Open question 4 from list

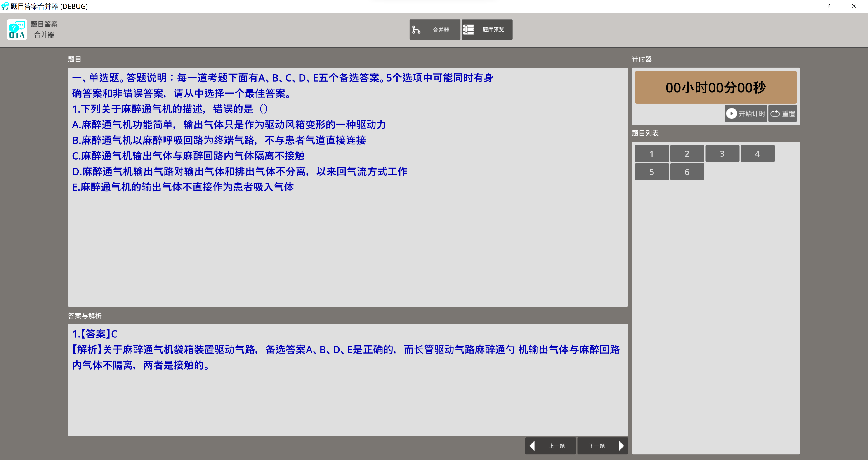tap(757, 154)
